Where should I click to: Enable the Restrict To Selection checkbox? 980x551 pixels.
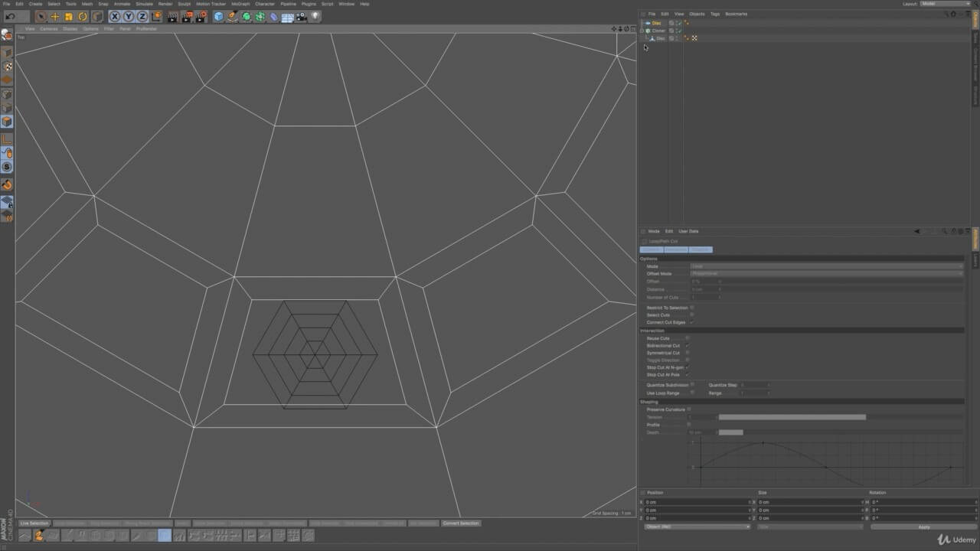(x=692, y=308)
